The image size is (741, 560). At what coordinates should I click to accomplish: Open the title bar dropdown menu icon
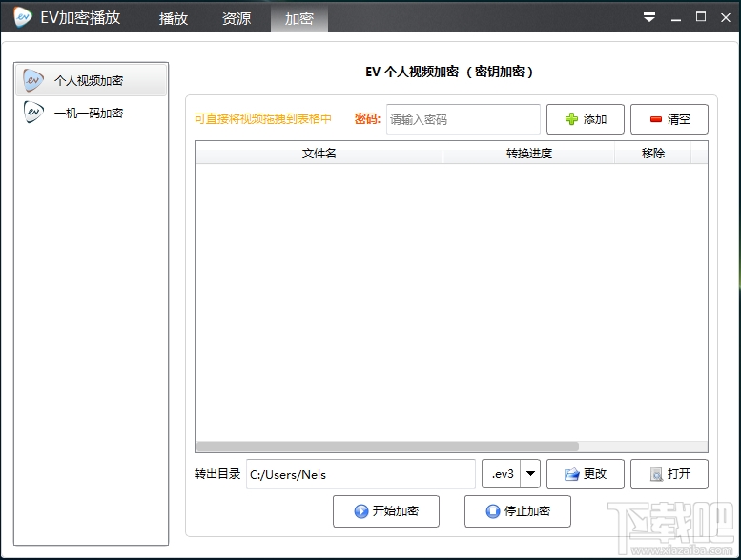tap(649, 17)
